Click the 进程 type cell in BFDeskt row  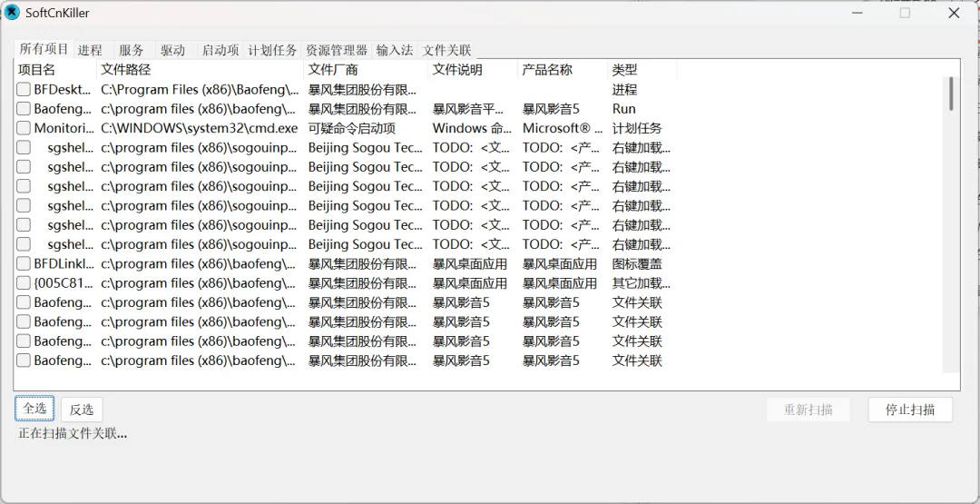(624, 89)
